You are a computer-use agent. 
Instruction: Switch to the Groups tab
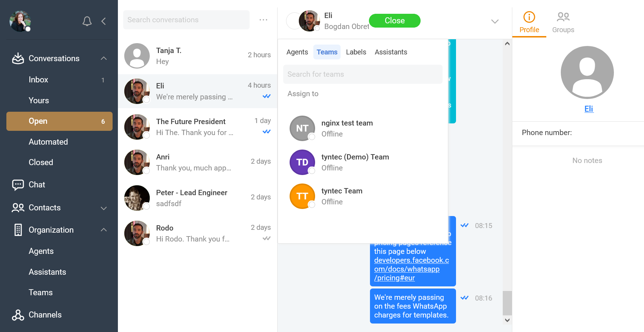click(563, 22)
